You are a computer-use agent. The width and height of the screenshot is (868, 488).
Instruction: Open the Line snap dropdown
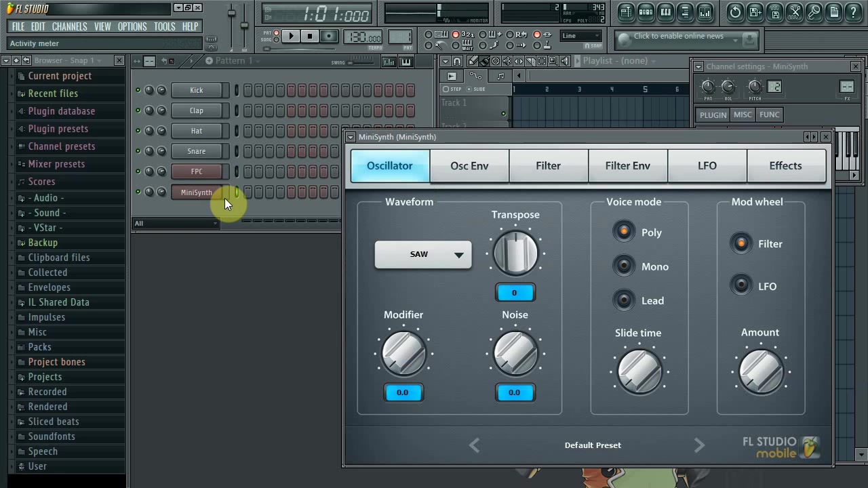[x=581, y=35]
